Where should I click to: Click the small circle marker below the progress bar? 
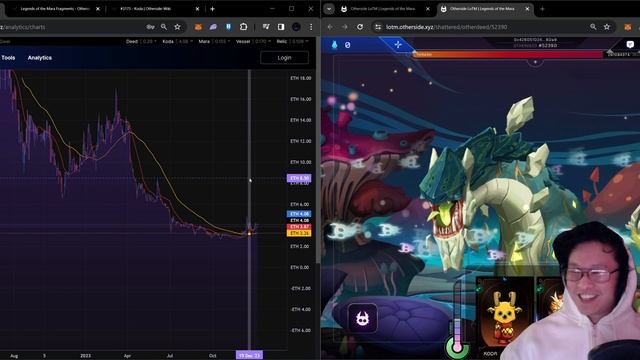(535, 62)
